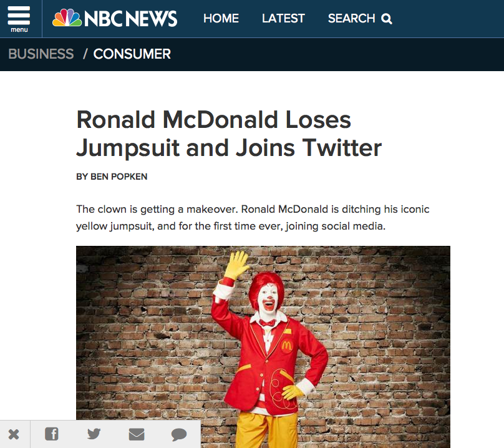Image resolution: width=504 pixels, height=448 pixels.
Task: Click the article intro paragraph text
Action: click(253, 218)
